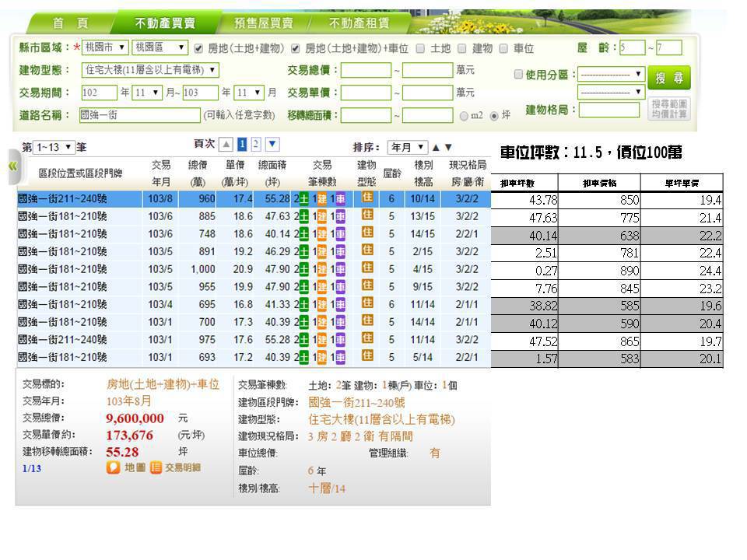The width and height of the screenshot is (747, 560).
Task: Enable the 土地 checkbox
Action: (420, 48)
